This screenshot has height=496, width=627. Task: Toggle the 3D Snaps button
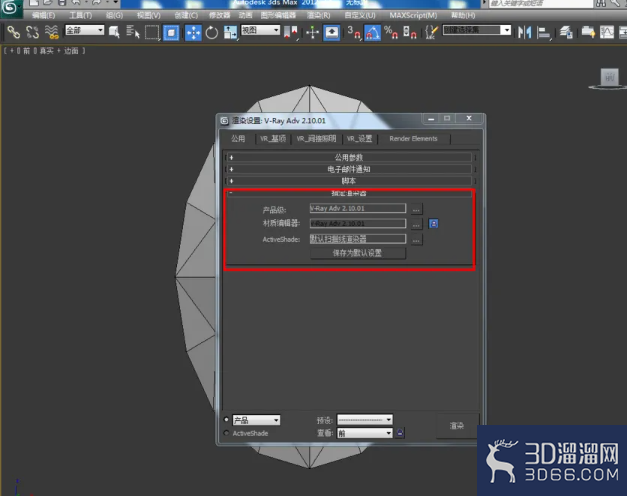click(354, 32)
